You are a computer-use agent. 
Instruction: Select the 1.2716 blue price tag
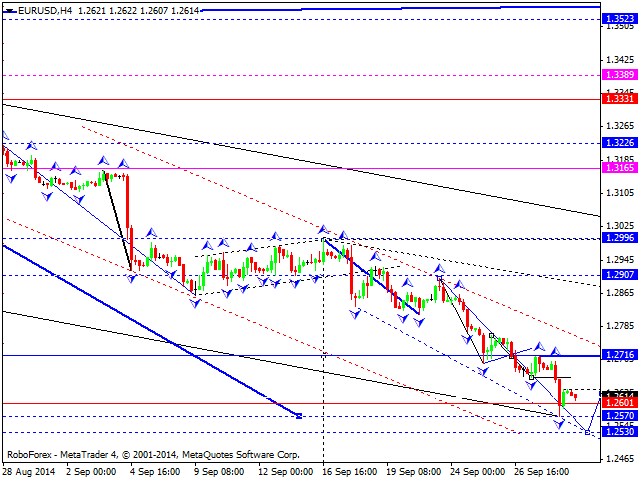click(616, 355)
